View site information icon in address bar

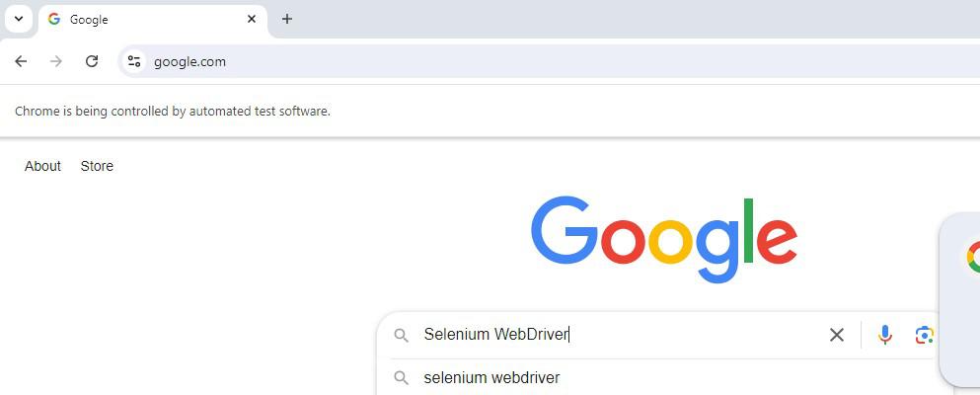pos(134,61)
